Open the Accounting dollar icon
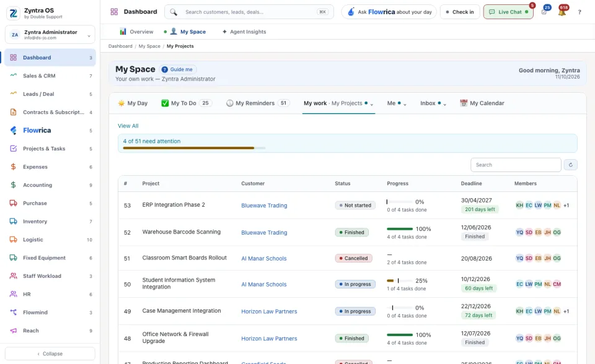This screenshot has width=595, height=364. (13, 184)
